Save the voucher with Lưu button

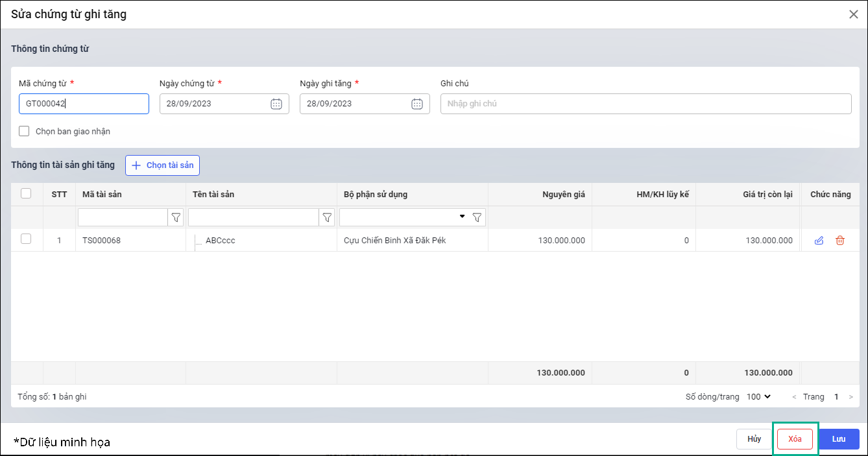[x=838, y=439]
